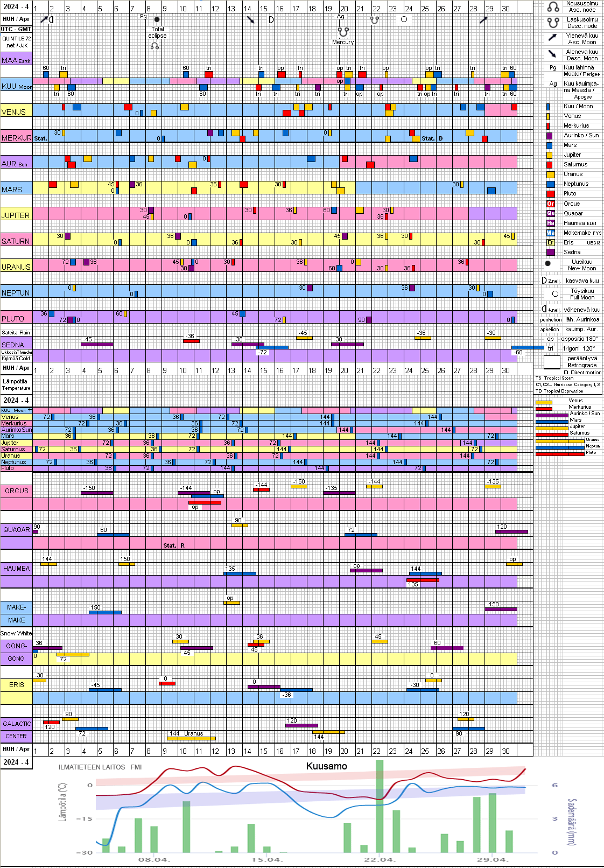Image resolution: width=604 pixels, height=868 pixels.
Task: Click the Ascending node symbol in the legend
Action: pyautogui.click(x=553, y=7)
